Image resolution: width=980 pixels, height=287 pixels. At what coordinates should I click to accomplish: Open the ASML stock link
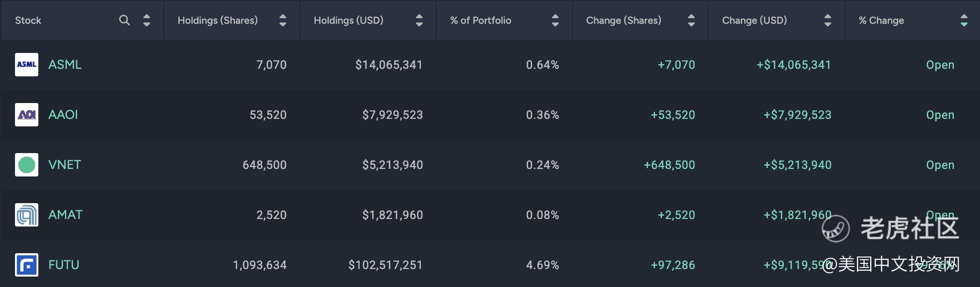(65, 65)
